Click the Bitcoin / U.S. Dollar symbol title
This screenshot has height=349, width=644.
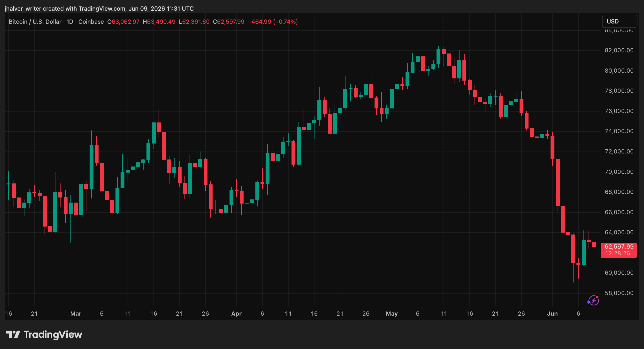click(35, 22)
